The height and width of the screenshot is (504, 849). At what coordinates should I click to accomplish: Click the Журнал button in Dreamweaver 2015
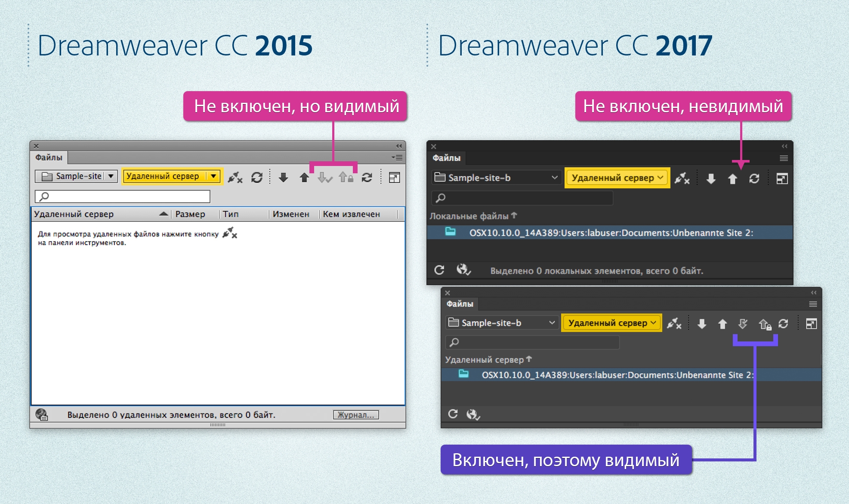[355, 415]
